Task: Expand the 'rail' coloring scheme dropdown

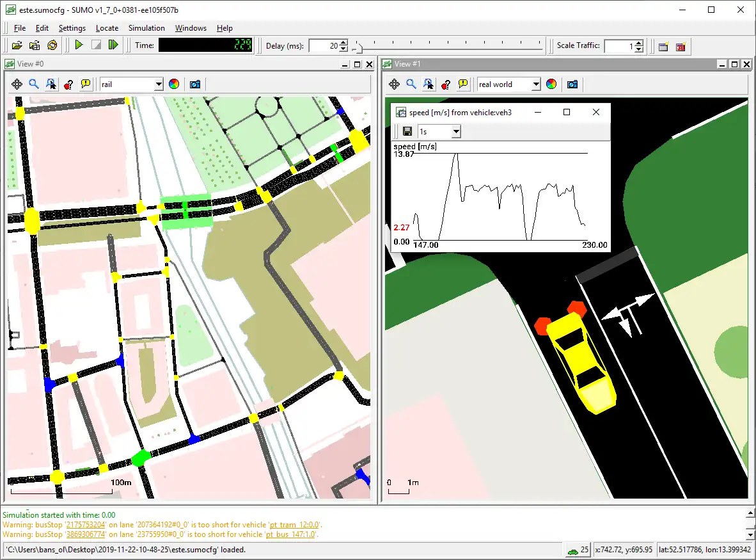Action: pos(159,84)
